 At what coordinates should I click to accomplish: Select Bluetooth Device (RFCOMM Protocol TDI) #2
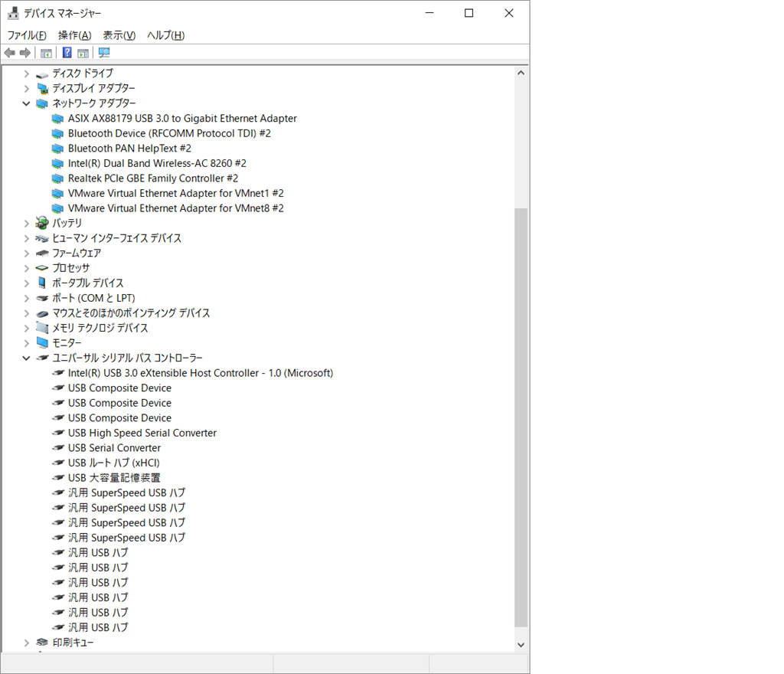(x=169, y=133)
